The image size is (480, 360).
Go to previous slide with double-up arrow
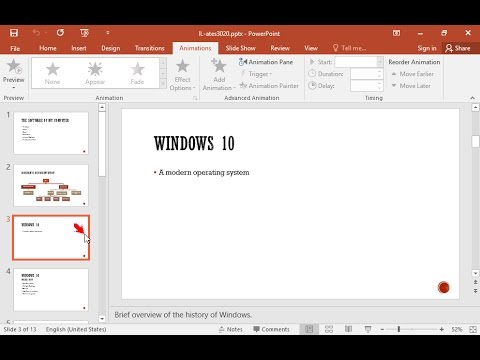pos(476,282)
